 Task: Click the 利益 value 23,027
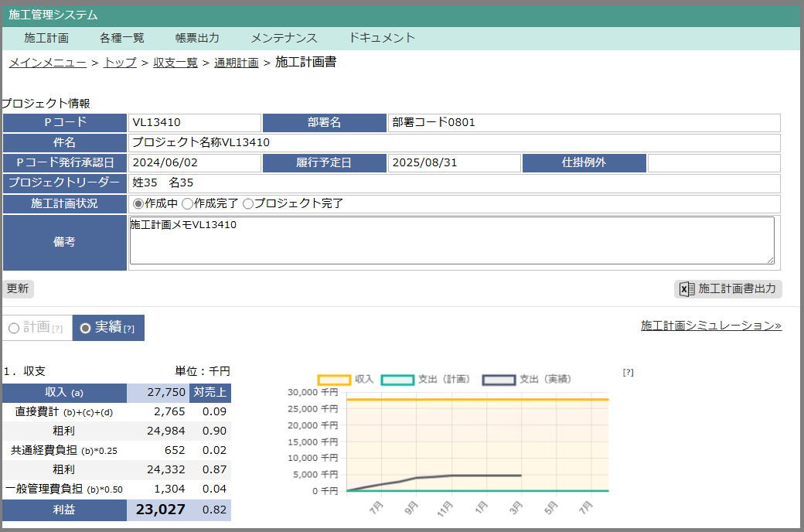tap(161, 510)
